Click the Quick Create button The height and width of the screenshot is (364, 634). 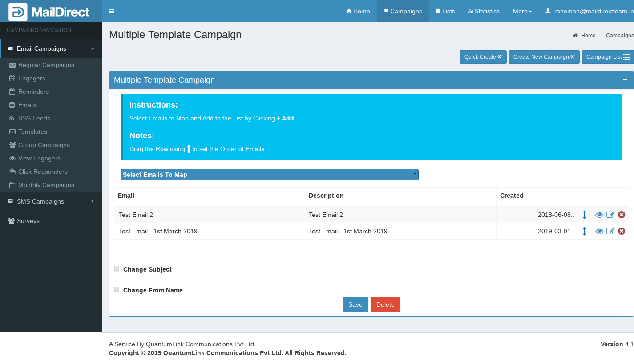click(483, 57)
